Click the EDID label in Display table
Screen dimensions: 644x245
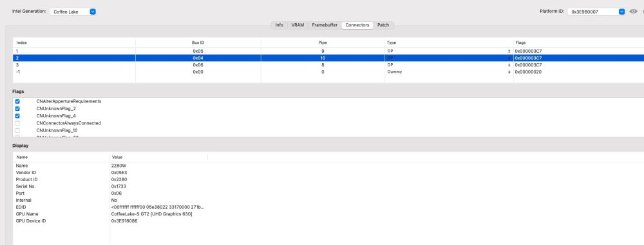point(21,207)
